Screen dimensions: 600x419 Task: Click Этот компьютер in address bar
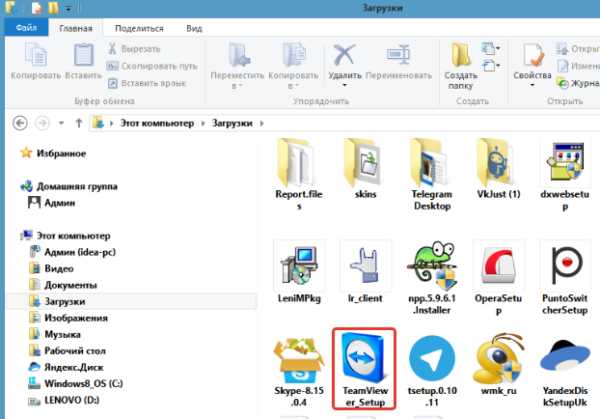click(x=157, y=123)
